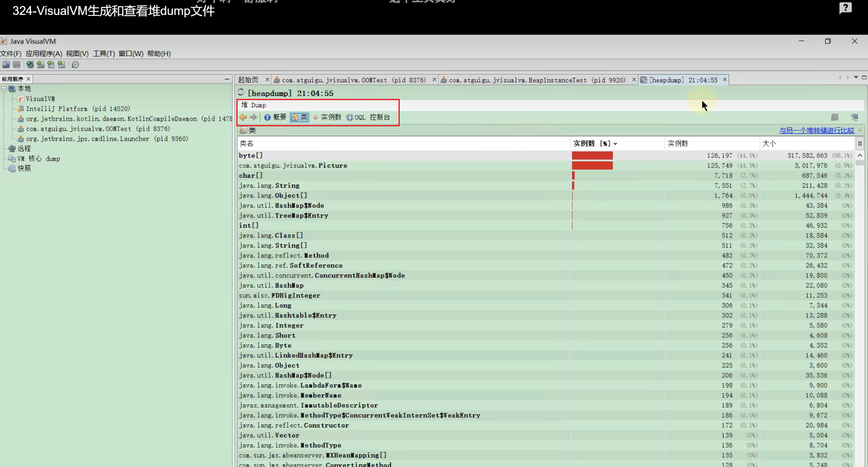868x467 pixels.
Task: Click the greyed Save toolbar icon
Action: pyautogui.click(x=17, y=65)
